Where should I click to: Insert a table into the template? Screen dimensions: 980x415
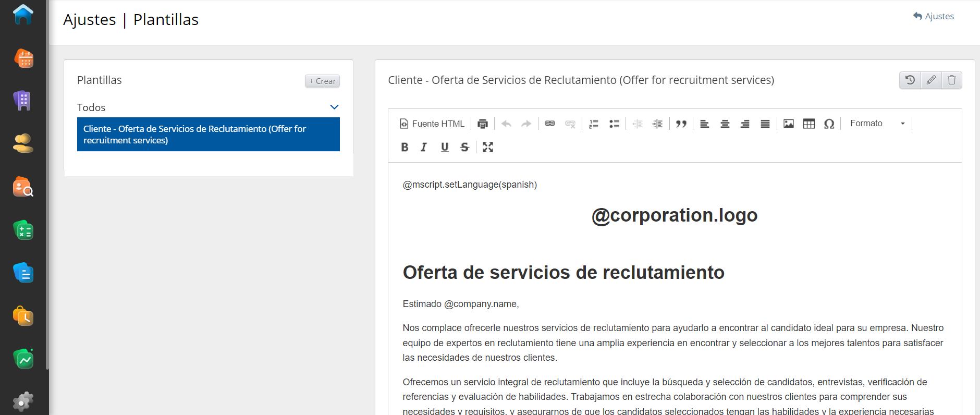[x=808, y=124]
